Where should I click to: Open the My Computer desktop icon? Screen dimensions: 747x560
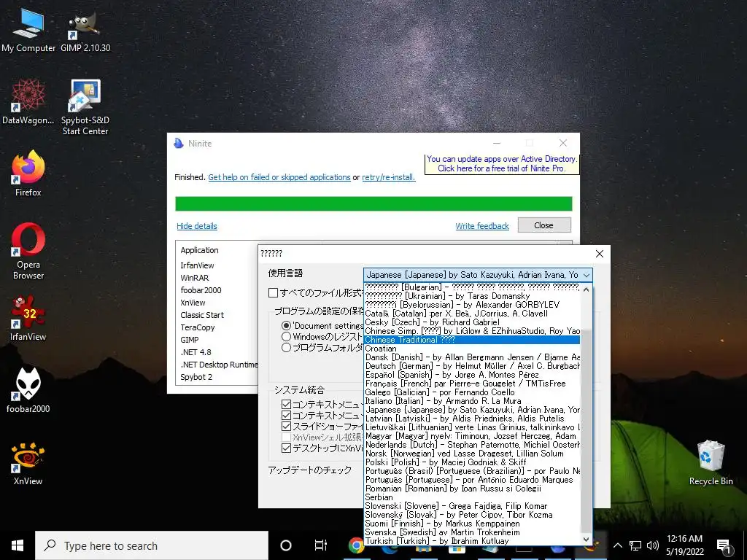28,29
